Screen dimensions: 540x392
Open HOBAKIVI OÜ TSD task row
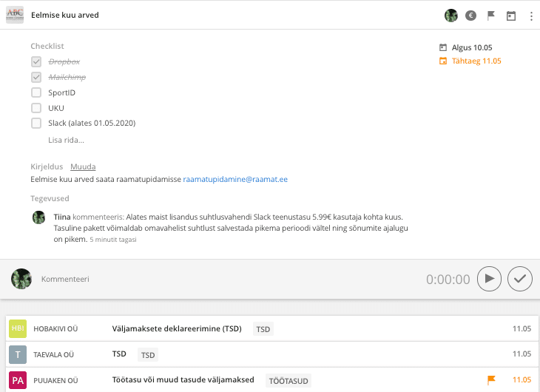270,328
